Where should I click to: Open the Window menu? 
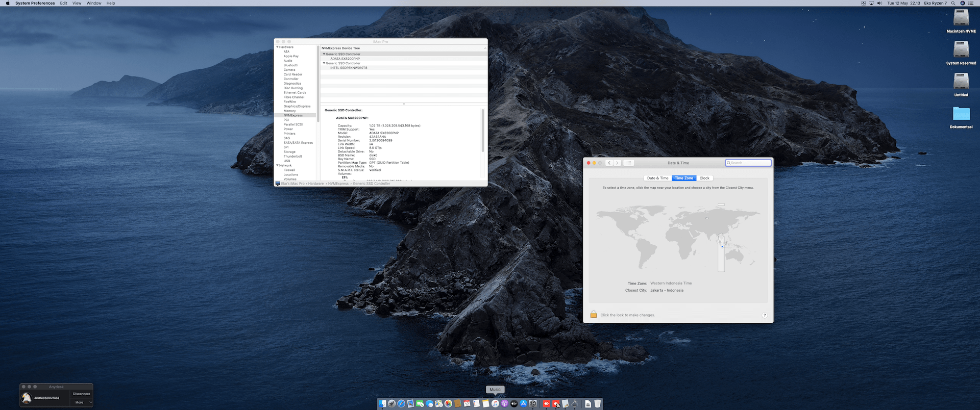point(94,3)
